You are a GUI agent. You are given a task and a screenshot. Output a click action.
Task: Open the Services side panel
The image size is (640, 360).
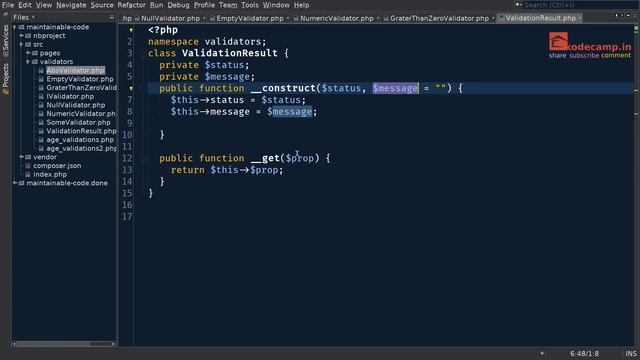5,39
